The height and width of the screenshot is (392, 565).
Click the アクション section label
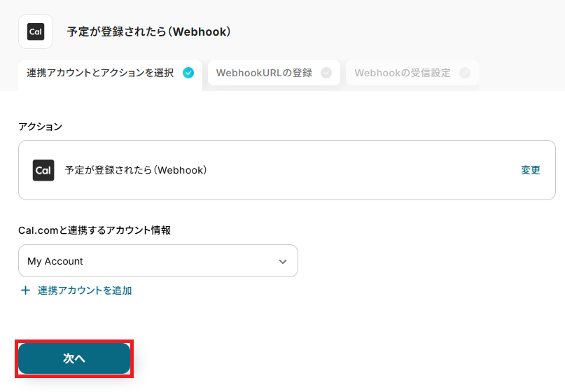pos(40,127)
